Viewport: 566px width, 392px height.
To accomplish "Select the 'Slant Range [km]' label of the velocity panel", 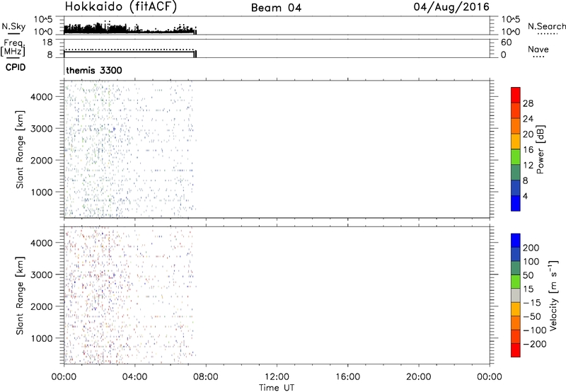I will 20,296.
